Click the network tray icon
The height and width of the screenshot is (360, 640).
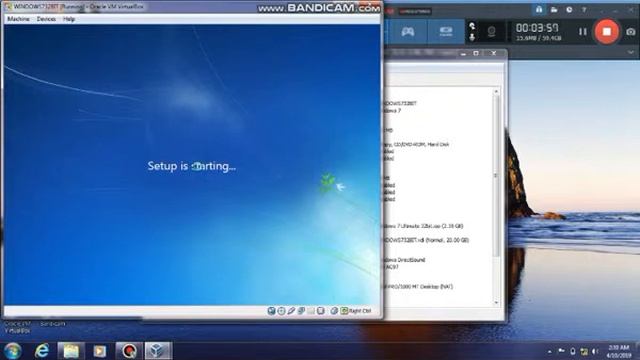[584, 351]
